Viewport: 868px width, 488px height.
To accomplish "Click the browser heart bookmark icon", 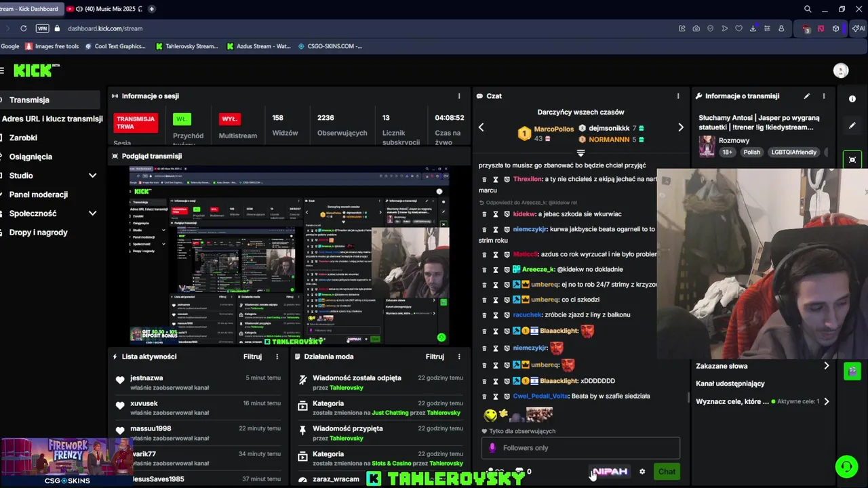I will [738, 28].
